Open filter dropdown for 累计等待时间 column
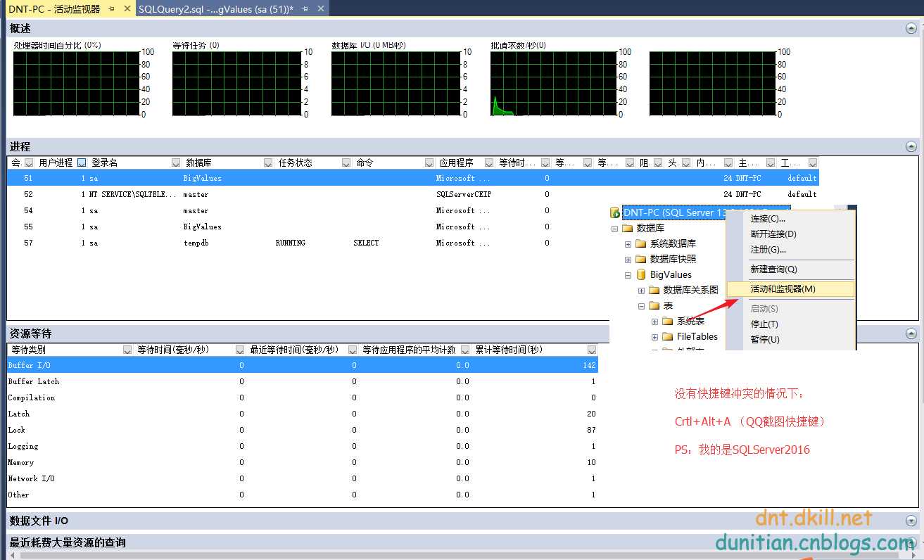The image size is (924, 560). (592, 350)
